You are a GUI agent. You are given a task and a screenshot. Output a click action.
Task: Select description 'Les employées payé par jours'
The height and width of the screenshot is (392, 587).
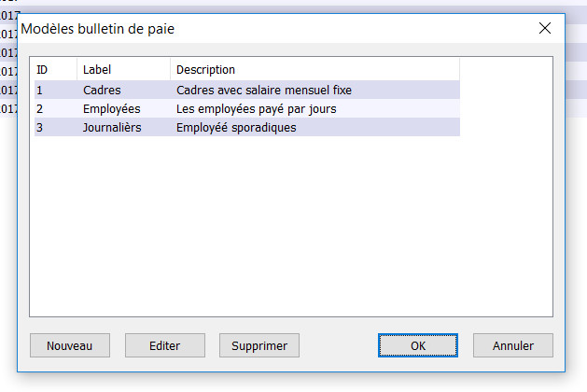(x=256, y=109)
